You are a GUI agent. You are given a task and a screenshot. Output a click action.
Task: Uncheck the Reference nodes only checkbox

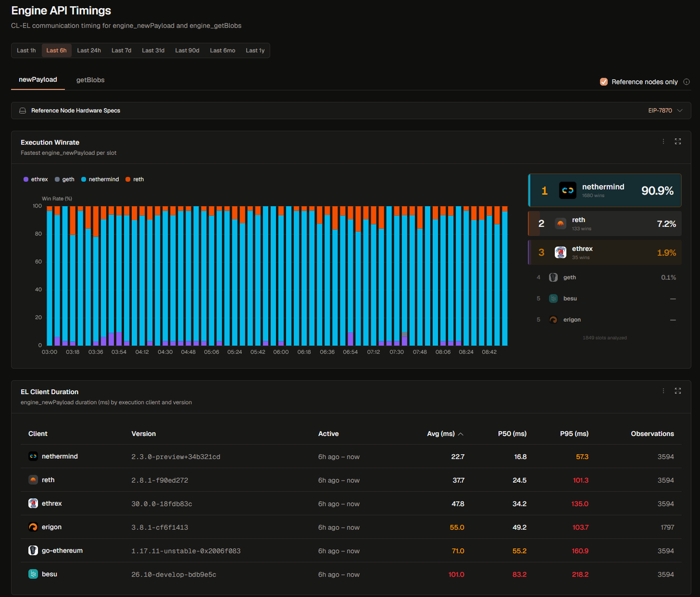coord(604,82)
